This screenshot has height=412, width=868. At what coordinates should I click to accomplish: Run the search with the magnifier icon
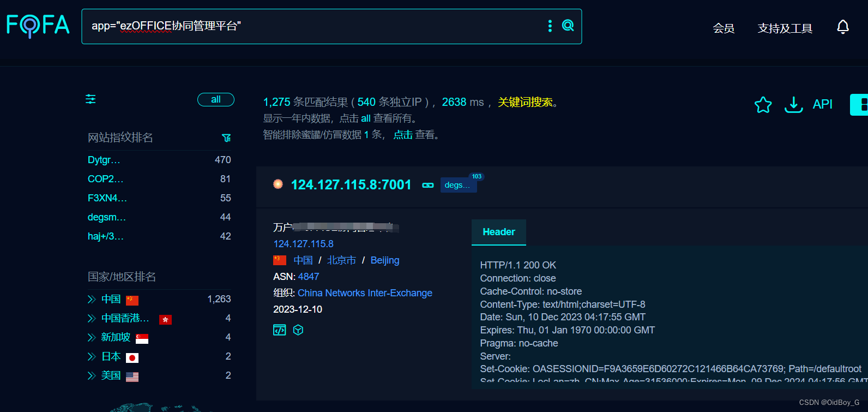coord(568,26)
